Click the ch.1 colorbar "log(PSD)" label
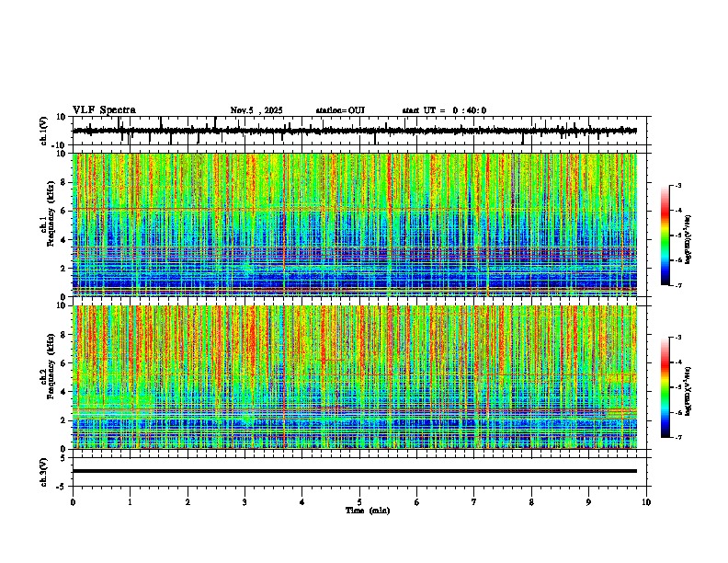Screen dimensions: 728x563 click(688, 239)
